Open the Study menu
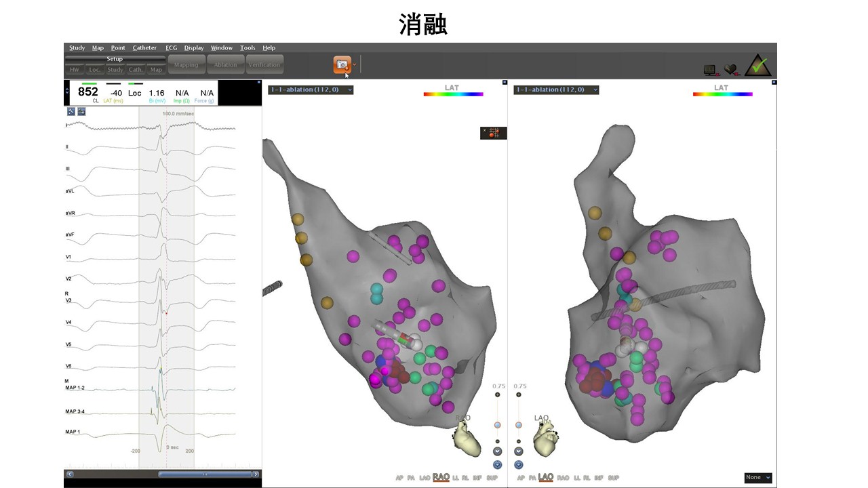Image resolution: width=868 pixels, height=488 pixels. click(77, 48)
